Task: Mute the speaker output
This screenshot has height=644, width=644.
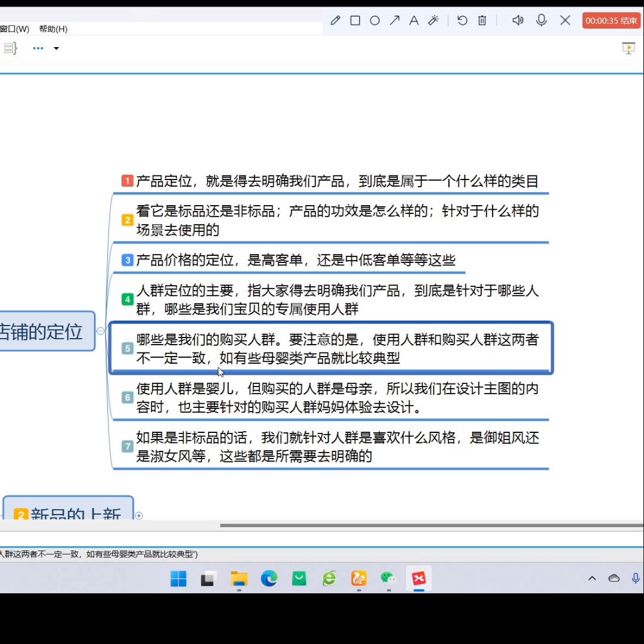Action: click(518, 20)
